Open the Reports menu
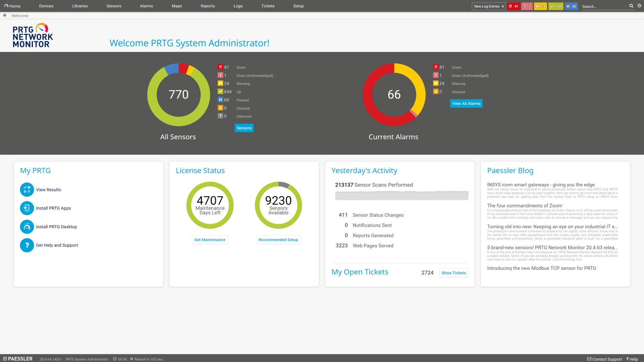This screenshot has height=362, width=644. pos(208,6)
